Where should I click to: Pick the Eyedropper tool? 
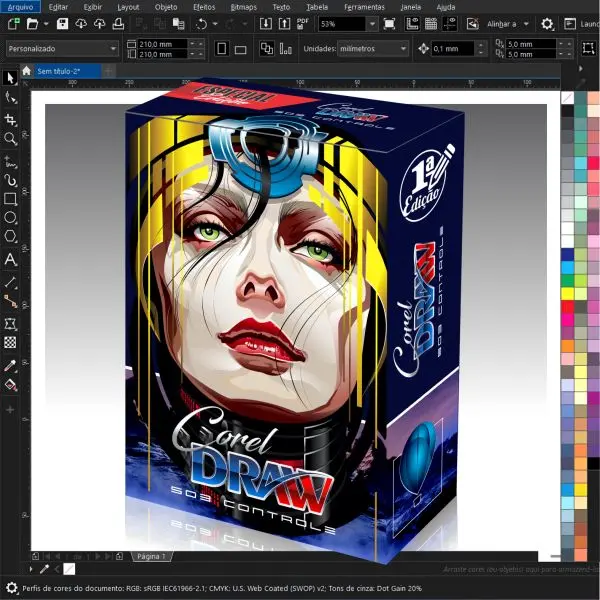click(x=10, y=366)
